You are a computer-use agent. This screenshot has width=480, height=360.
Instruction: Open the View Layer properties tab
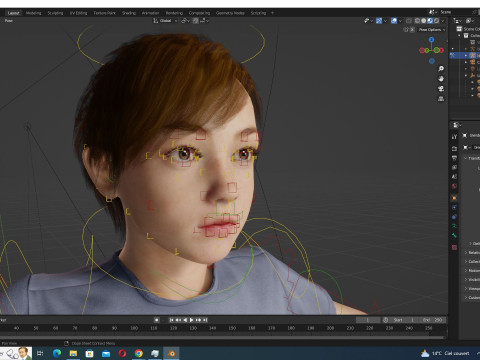(454, 167)
